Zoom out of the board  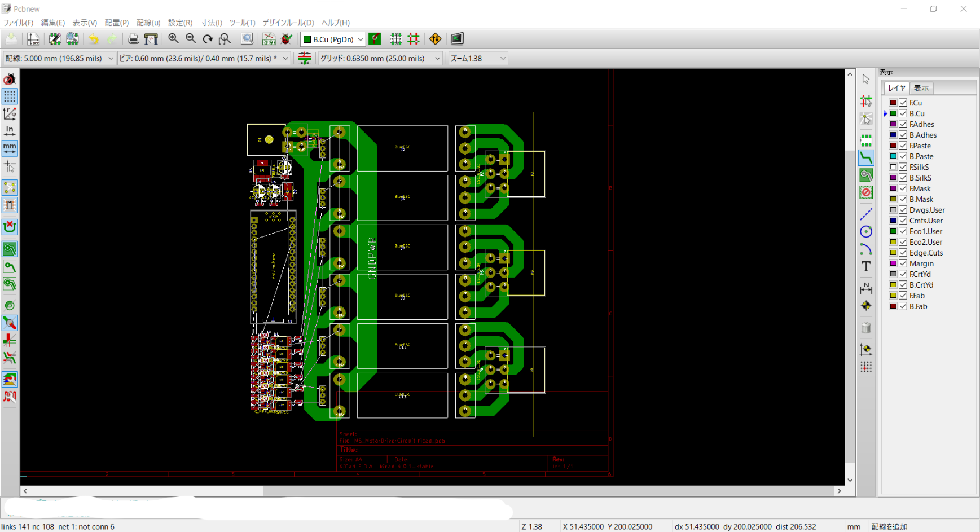click(x=191, y=39)
